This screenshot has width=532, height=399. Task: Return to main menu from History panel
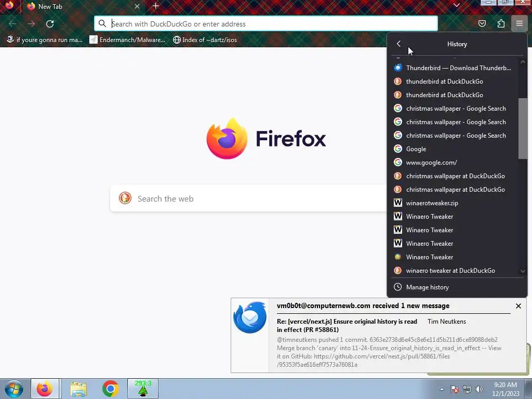pyautogui.click(x=398, y=44)
